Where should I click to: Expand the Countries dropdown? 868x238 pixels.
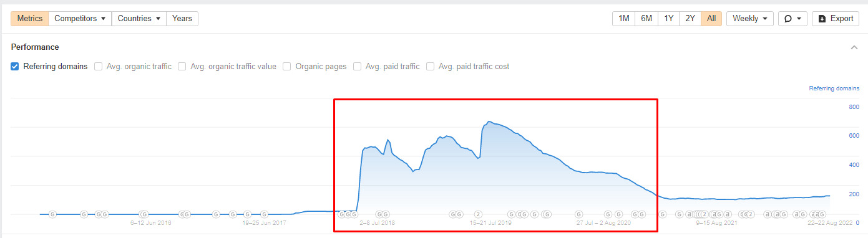pos(139,19)
